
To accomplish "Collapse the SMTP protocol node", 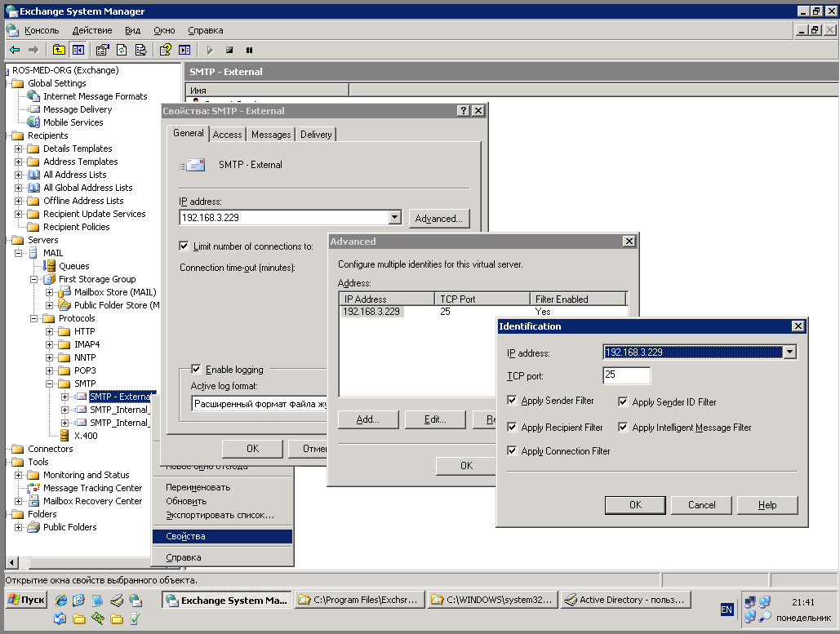I will (49, 384).
